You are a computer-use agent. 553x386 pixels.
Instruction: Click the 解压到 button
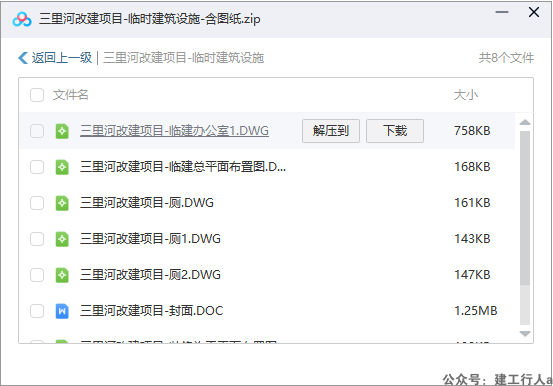tap(331, 131)
